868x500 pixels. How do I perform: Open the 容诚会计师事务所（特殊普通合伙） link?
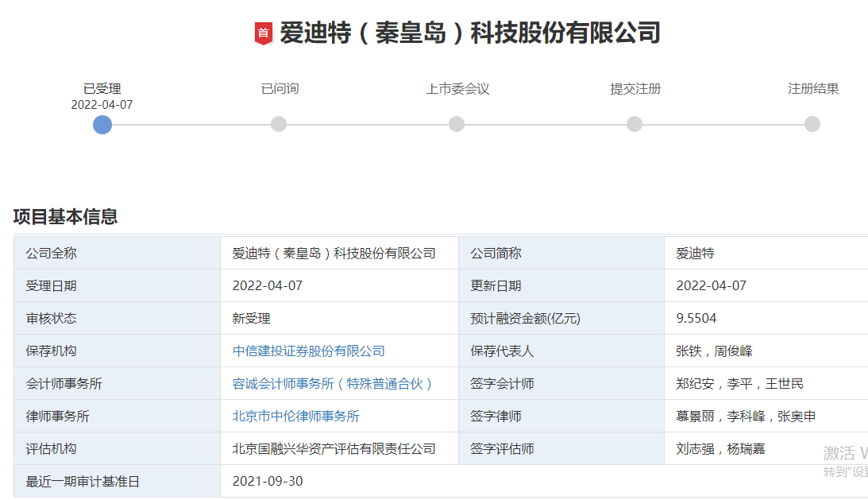point(332,384)
